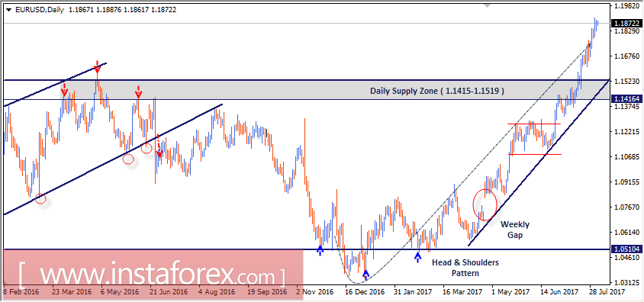Viewport: 644px width, 302px height.
Task: Open the chart menu triangle beside EURUSD,Daily
Action: coord(8,10)
